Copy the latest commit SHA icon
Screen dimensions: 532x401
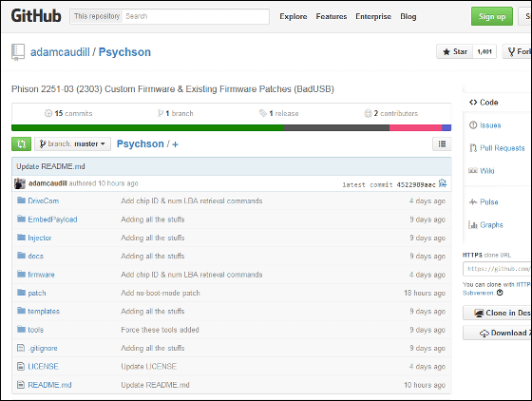(443, 183)
